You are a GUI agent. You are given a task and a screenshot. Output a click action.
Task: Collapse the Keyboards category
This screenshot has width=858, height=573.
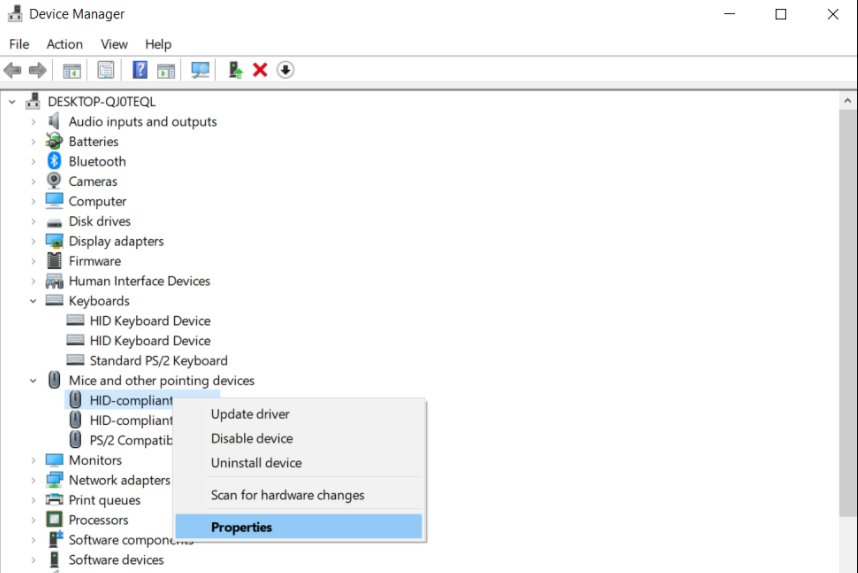coord(33,301)
